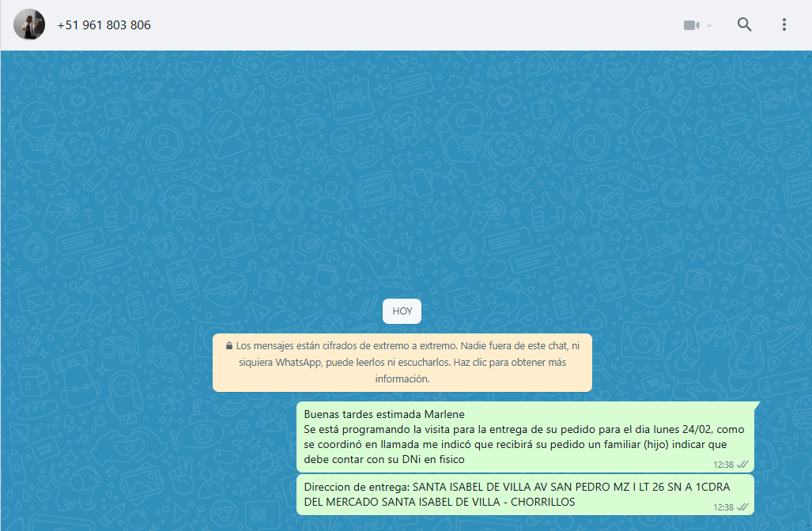812x531 pixels.
Task: Click the double check on first message
Action: 742,465
